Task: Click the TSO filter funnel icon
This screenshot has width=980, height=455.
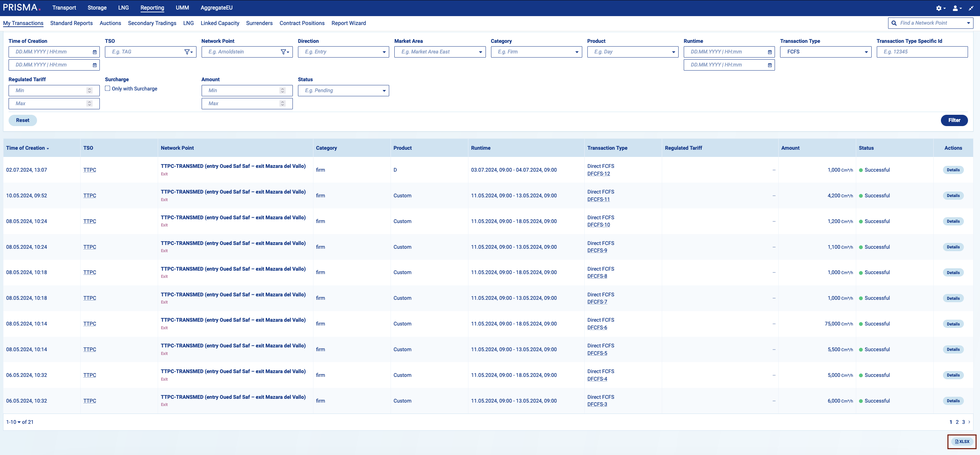Action: [188, 52]
